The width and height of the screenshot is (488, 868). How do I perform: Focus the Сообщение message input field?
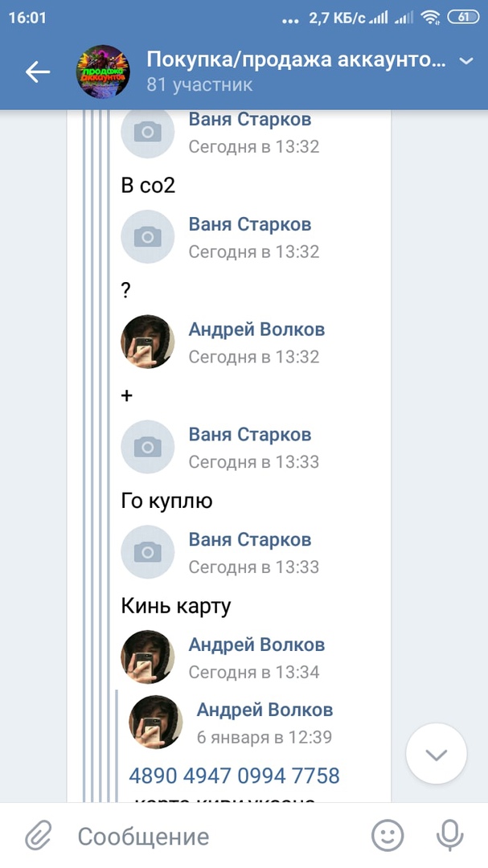(x=217, y=836)
